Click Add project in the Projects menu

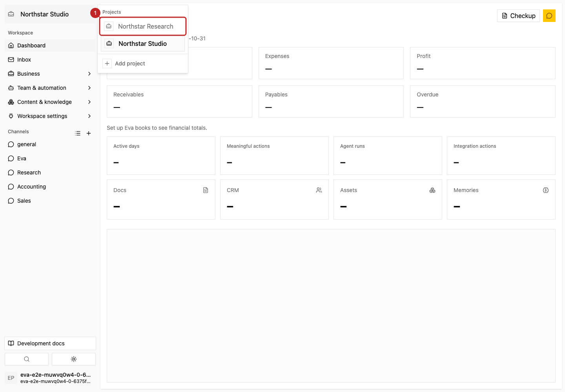143,64
